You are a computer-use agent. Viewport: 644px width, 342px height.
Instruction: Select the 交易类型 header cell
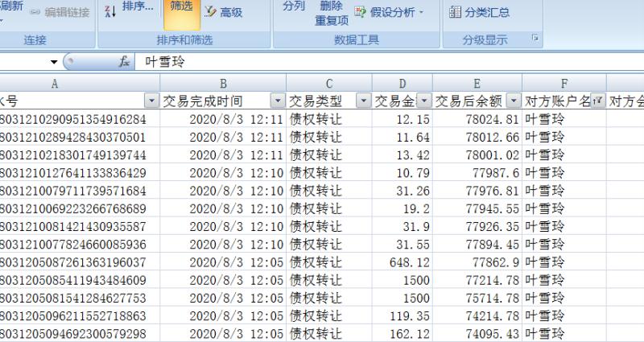coord(329,101)
